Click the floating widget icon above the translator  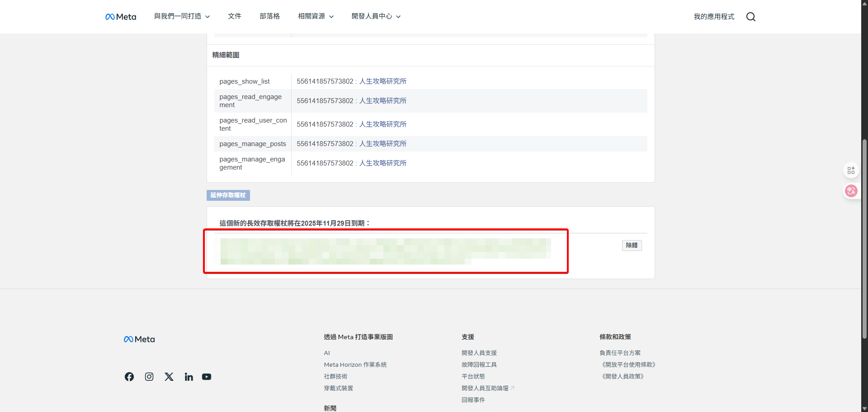(x=851, y=170)
